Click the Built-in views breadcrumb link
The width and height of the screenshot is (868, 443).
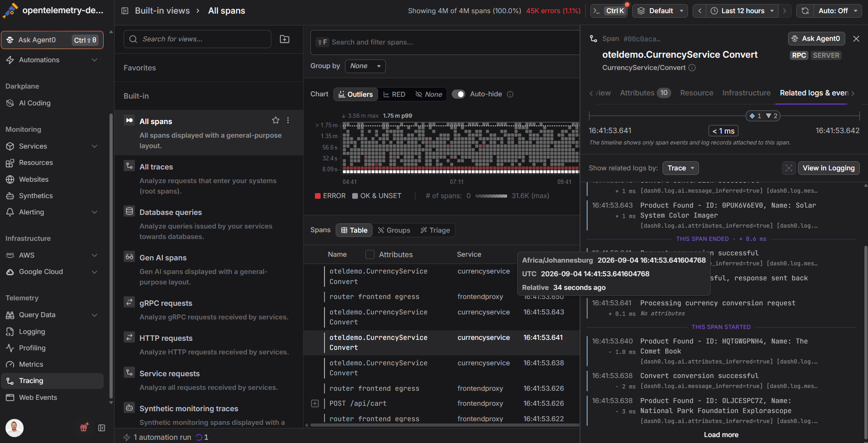point(162,11)
